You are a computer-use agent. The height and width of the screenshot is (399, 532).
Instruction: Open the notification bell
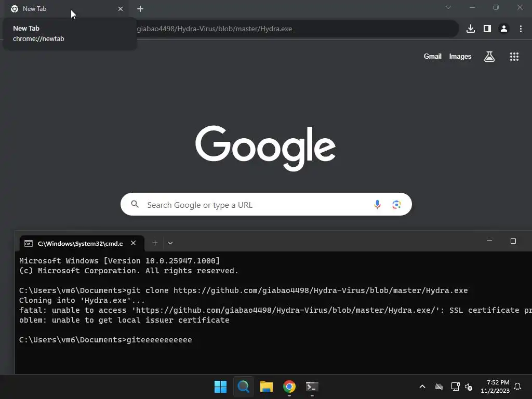pos(518,387)
